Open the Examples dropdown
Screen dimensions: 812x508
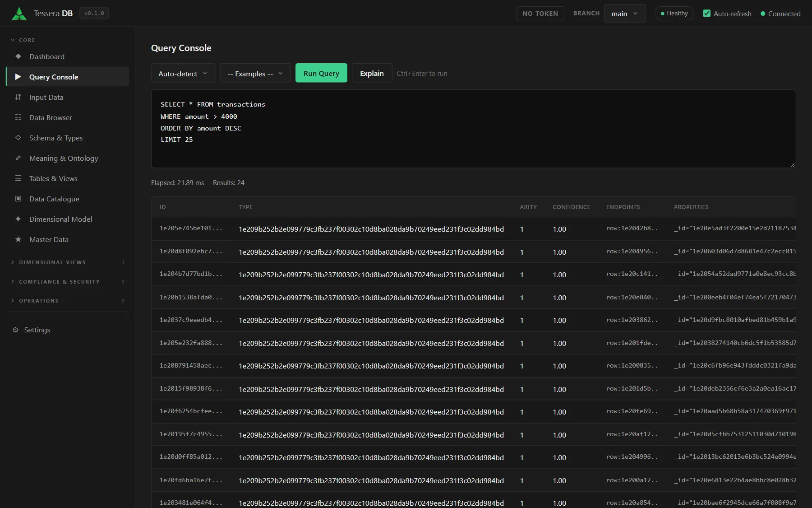click(x=255, y=73)
